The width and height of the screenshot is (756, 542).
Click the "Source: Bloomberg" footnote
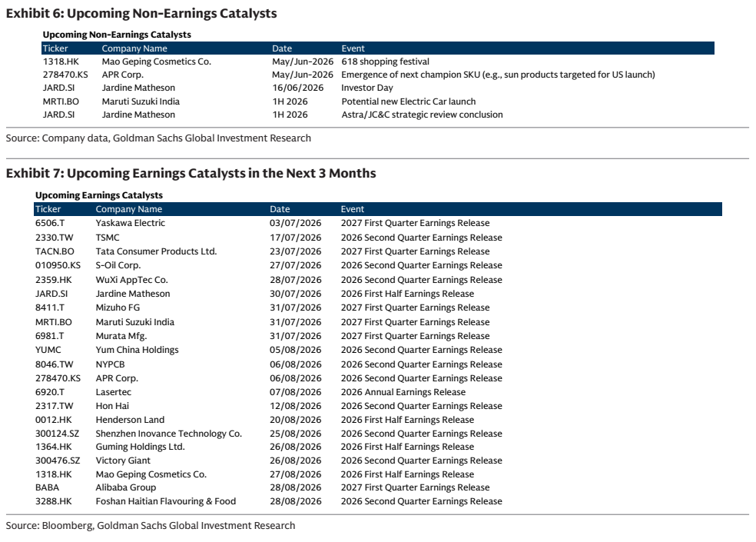coord(151,526)
